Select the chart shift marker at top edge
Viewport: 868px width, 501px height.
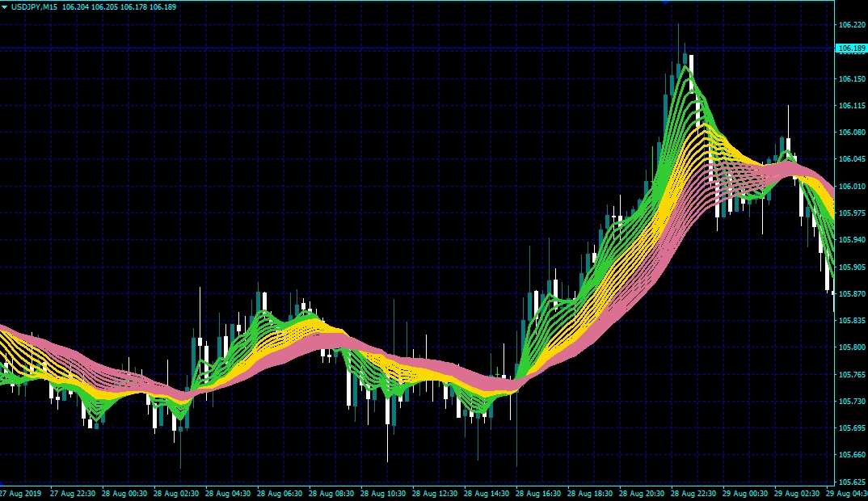coord(665,2)
